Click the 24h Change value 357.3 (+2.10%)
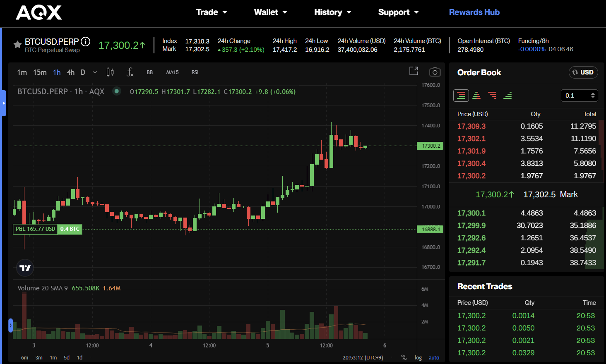 [x=241, y=50]
